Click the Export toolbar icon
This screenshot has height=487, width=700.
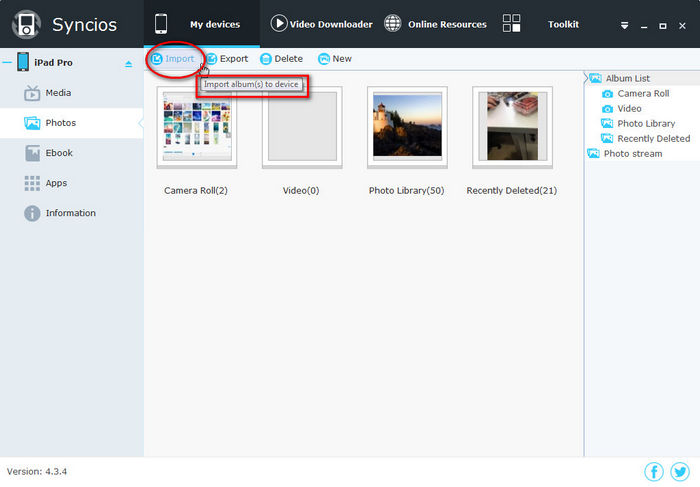[x=211, y=58]
